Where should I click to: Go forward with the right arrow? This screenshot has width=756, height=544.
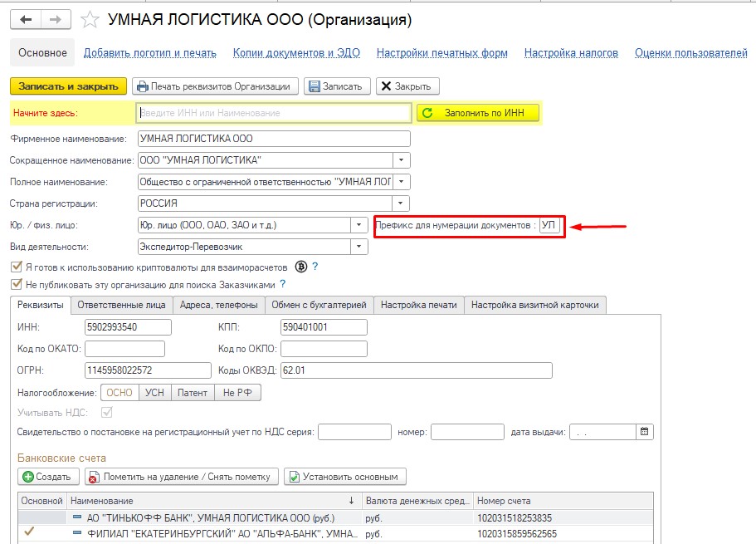[x=56, y=20]
